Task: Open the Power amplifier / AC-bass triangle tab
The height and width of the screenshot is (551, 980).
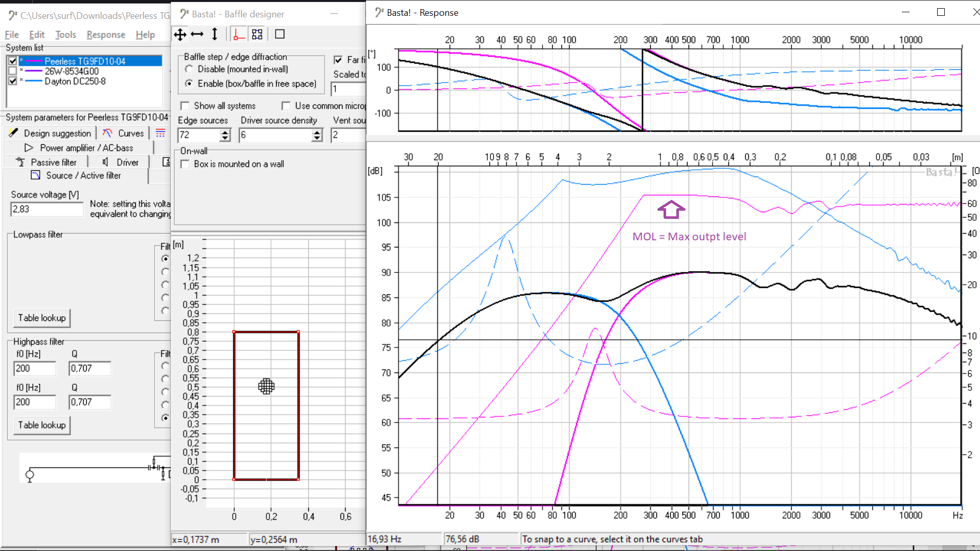Action: (79, 148)
